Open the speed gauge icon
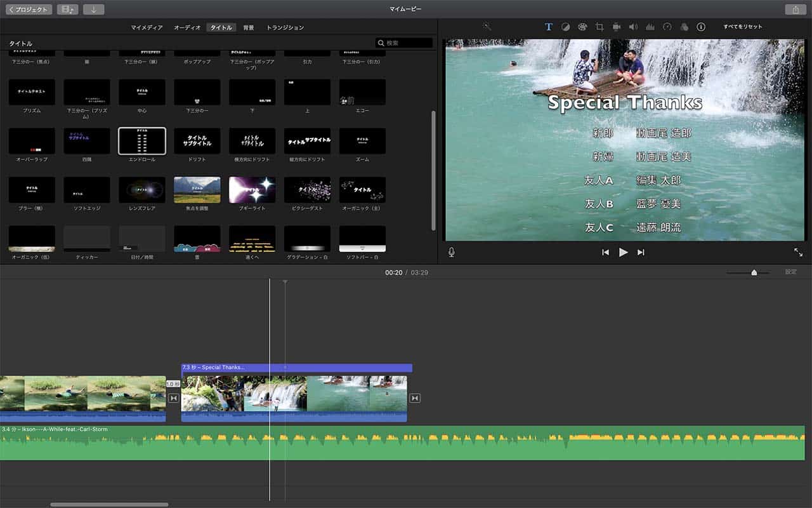This screenshot has height=508, width=812. click(667, 27)
